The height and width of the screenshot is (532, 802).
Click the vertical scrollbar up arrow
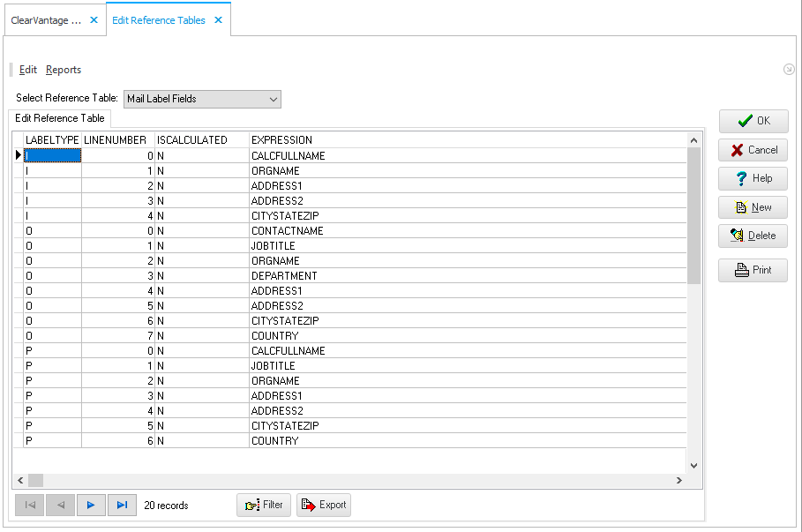pyautogui.click(x=693, y=140)
